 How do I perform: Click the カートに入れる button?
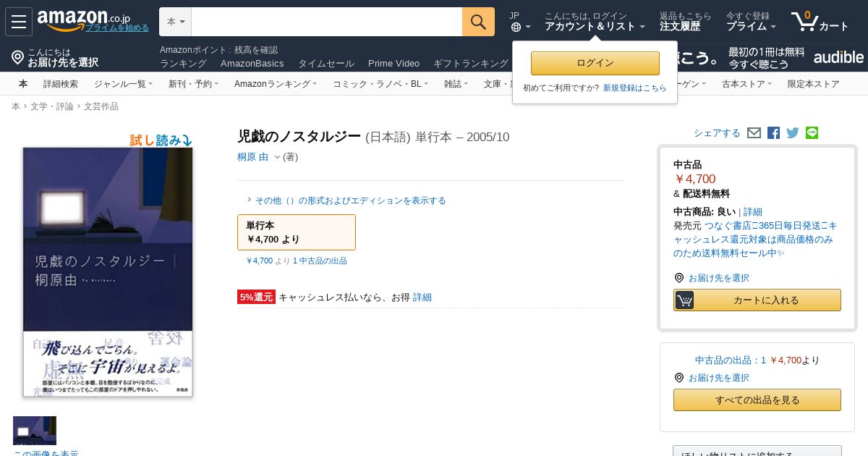point(757,300)
